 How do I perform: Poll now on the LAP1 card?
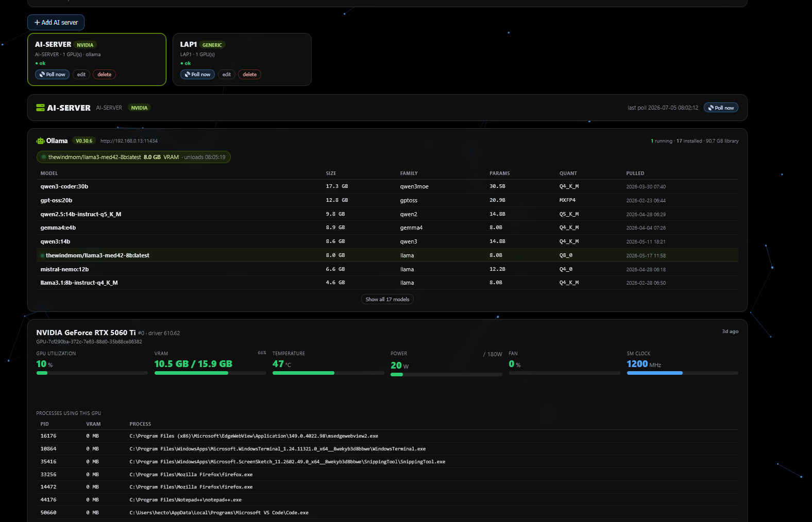click(x=198, y=75)
